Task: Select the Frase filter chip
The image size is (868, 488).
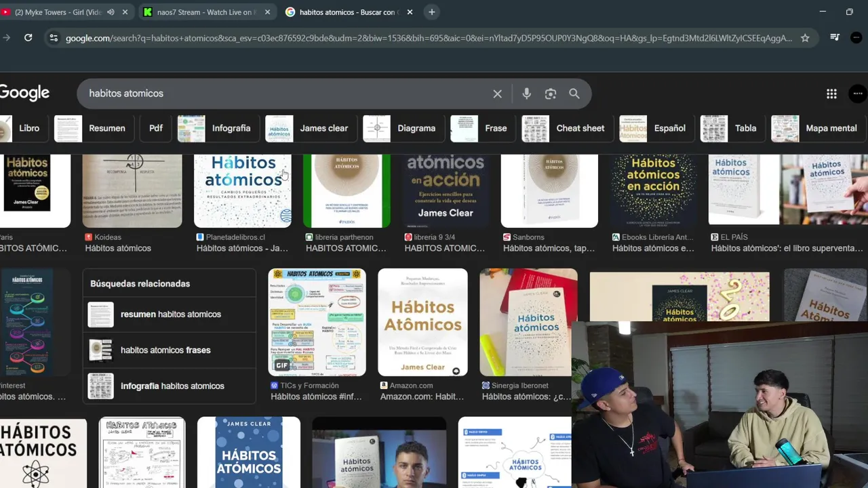Action: click(x=482, y=128)
